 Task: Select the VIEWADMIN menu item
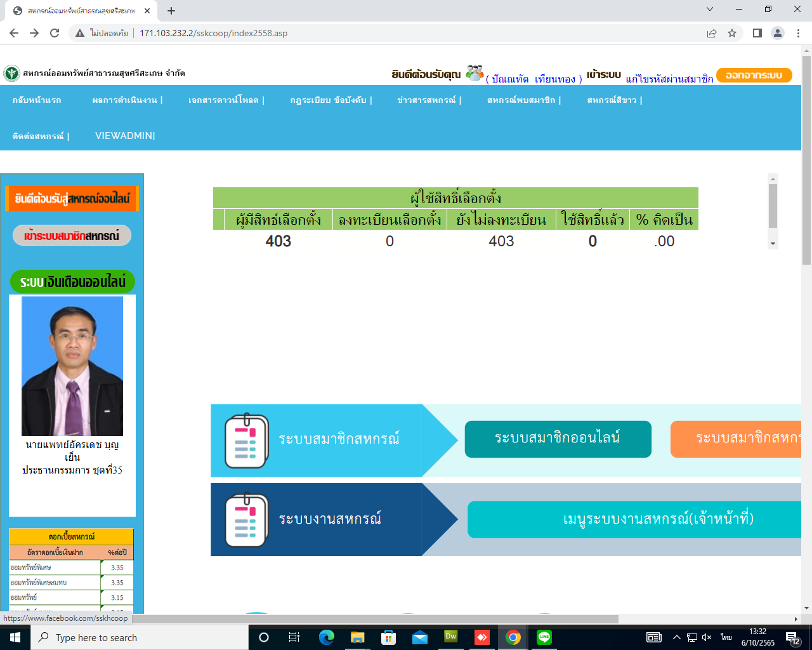pyautogui.click(x=124, y=135)
